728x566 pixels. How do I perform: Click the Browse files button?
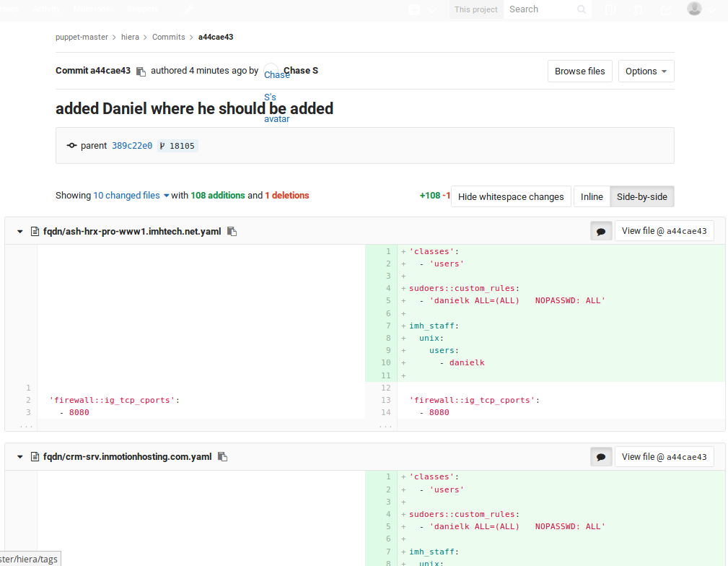579,71
